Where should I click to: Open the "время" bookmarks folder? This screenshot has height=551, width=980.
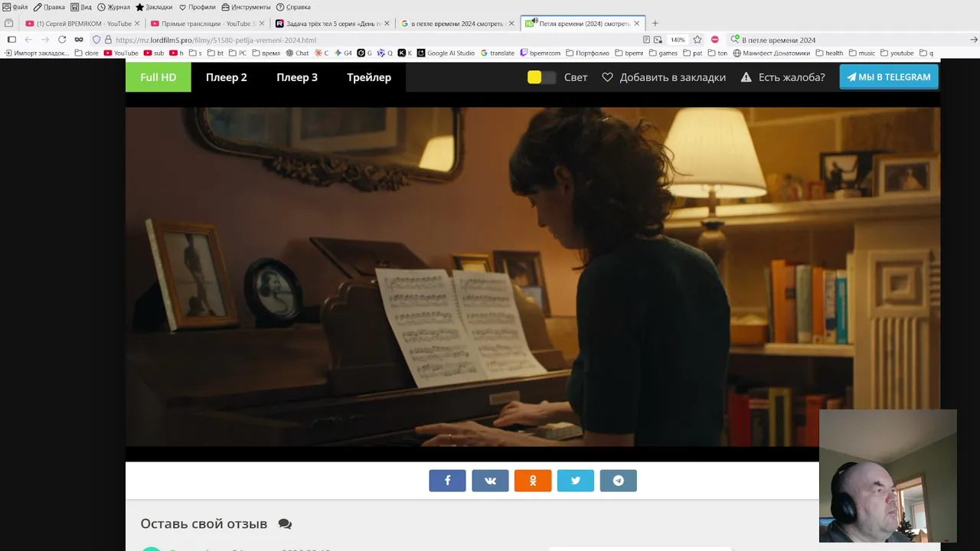coord(265,53)
